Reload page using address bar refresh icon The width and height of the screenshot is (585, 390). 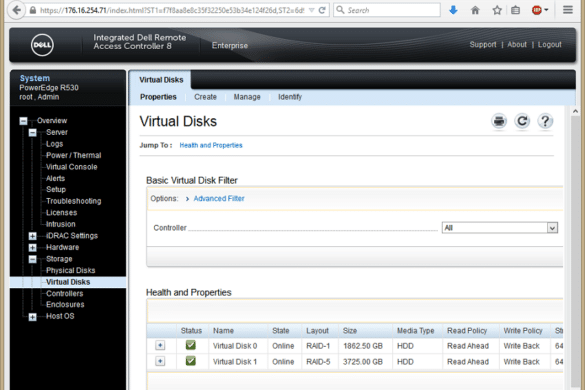click(322, 10)
